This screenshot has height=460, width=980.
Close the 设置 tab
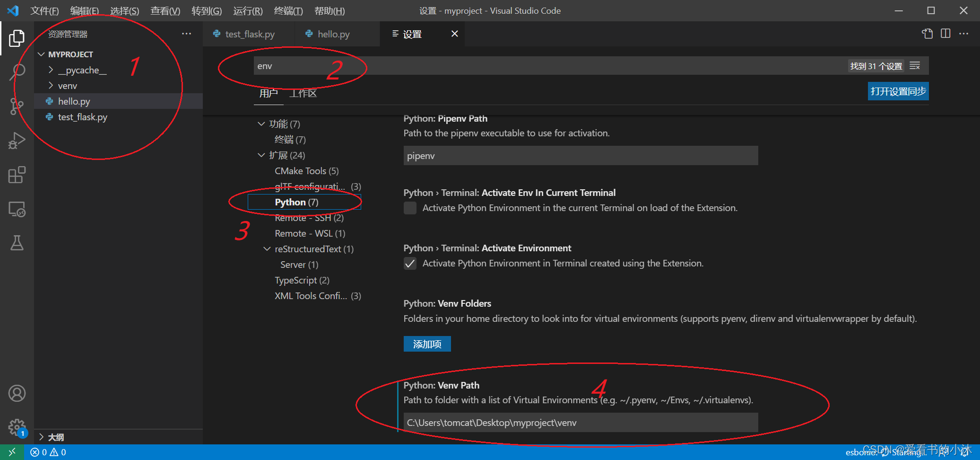tap(455, 34)
